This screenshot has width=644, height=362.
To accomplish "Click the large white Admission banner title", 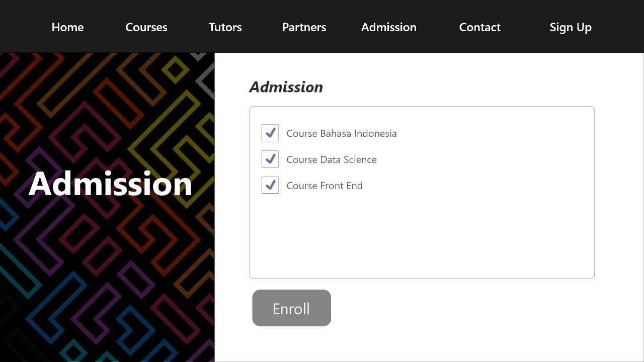I will pyautogui.click(x=110, y=184).
